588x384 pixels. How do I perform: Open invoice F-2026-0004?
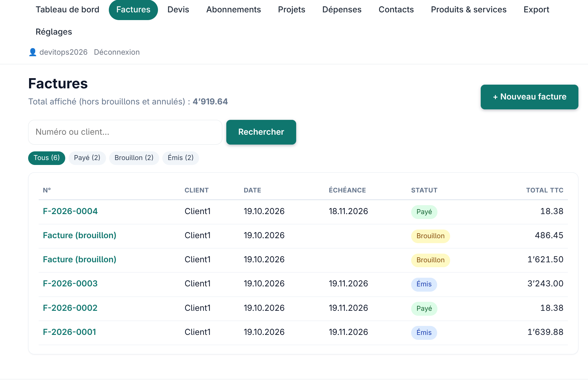pyautogui.click(x=70, y=211)
